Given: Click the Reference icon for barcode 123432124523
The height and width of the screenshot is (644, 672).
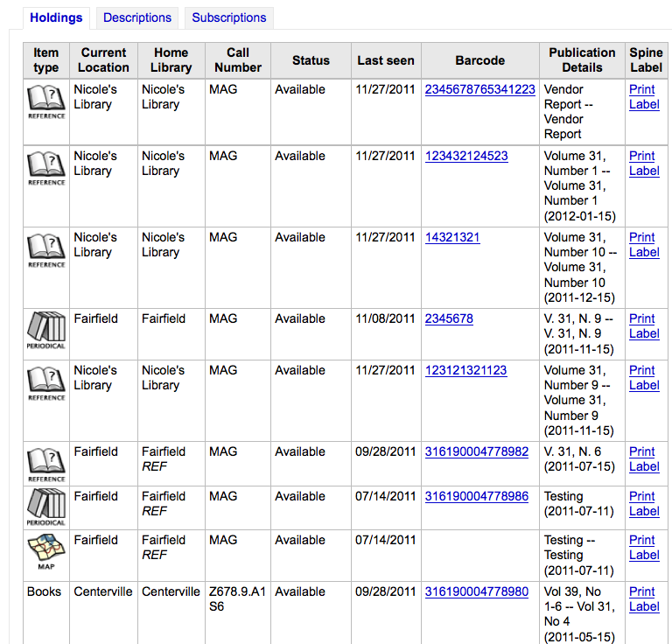Looking at the screenshot, I should [x=46, y=167].
